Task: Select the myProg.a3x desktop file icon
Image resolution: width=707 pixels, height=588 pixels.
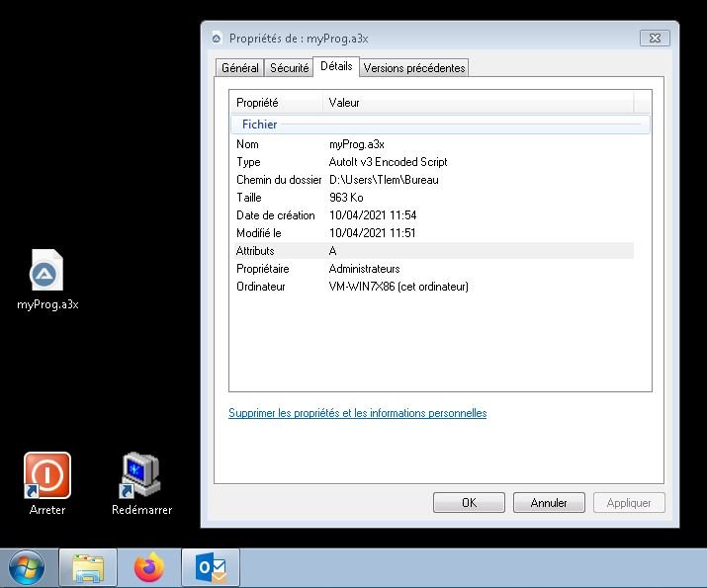Action: (46, 273)
